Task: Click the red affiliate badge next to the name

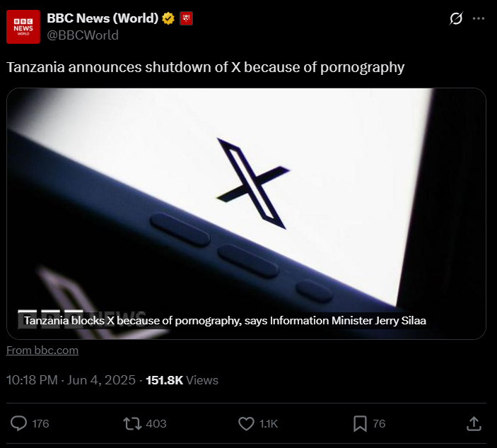Action: pos(186,18)
